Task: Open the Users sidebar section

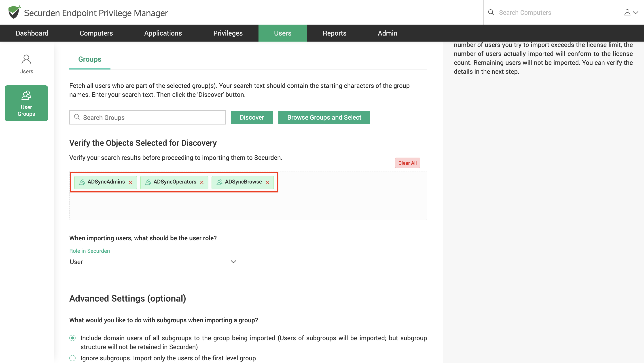Action: point(26,64)
